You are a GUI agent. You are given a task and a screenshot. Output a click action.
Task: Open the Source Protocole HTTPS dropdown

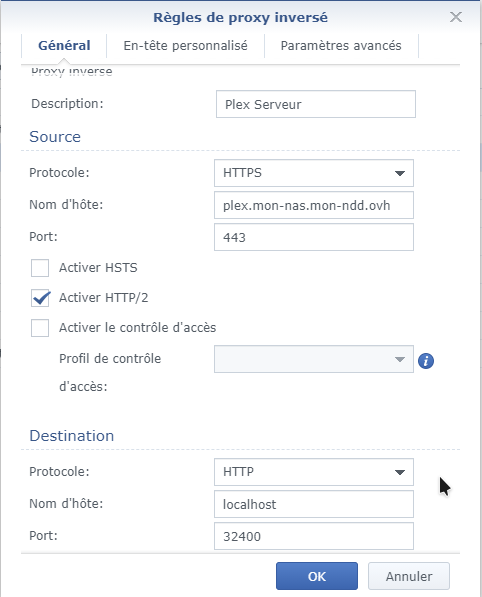click(314, 173)
